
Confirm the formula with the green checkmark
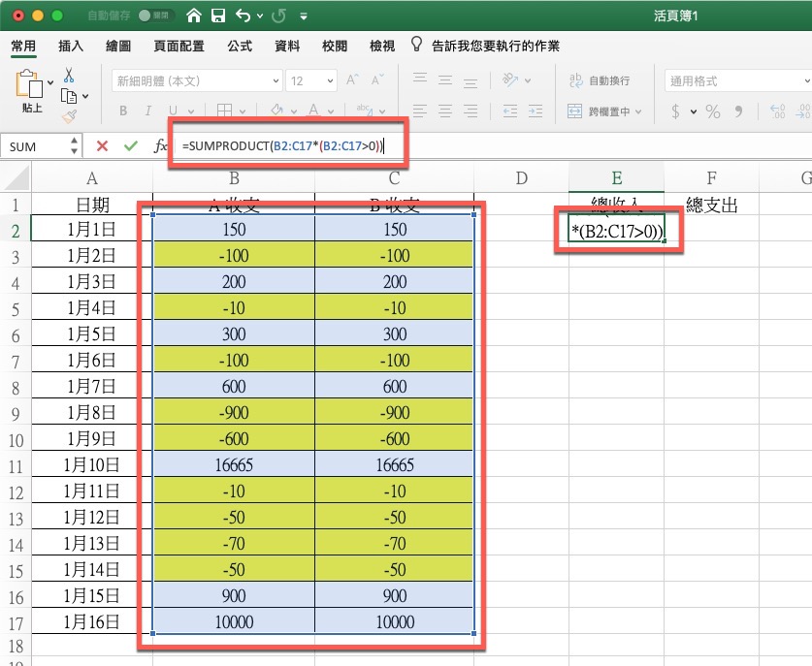[x=130, y=145]
